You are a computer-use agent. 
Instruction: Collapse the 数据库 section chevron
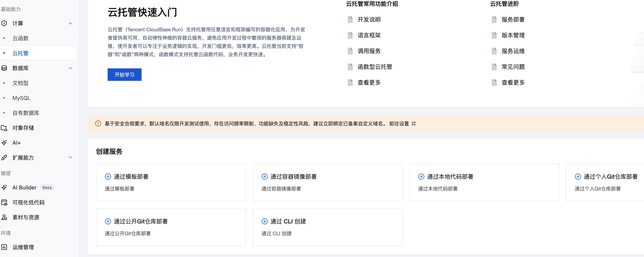click(70, 68)
